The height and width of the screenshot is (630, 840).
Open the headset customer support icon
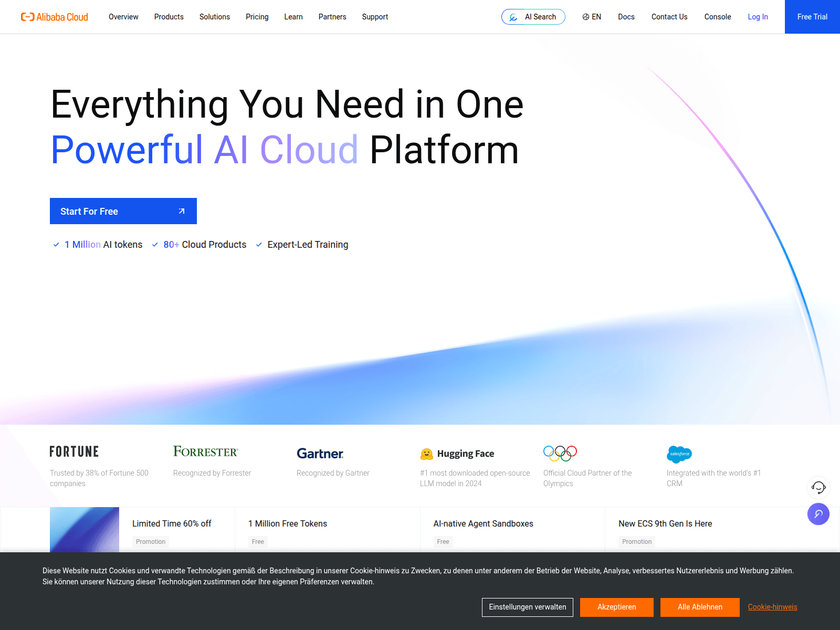click(818, 488)
